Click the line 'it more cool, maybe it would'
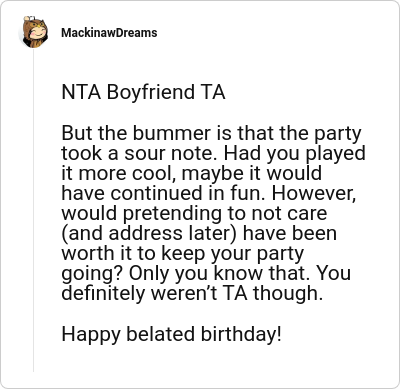Image resolution: width=400 pixels, height=389 pixels. [x=192, y=174]
